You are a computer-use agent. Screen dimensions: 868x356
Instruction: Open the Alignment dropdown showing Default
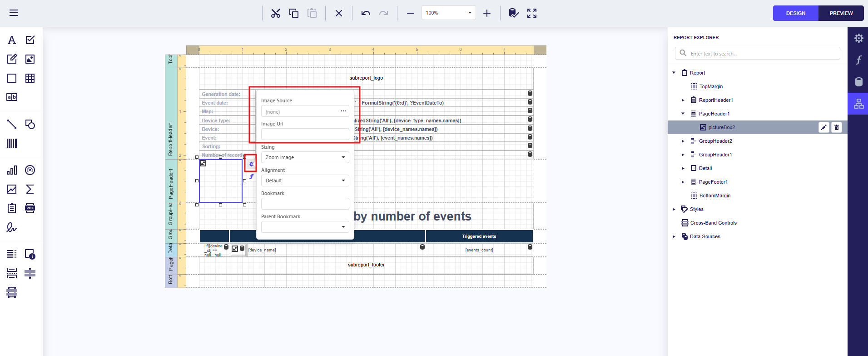305,181
